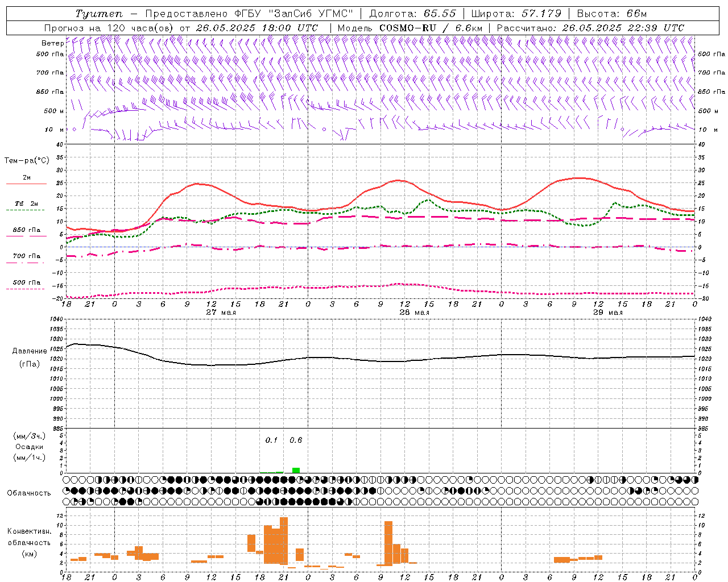Select the "COSMO-RU / 6.6км" model name
Screen dimensions: 728x582
pyautogui.click(x=431, y=28)
